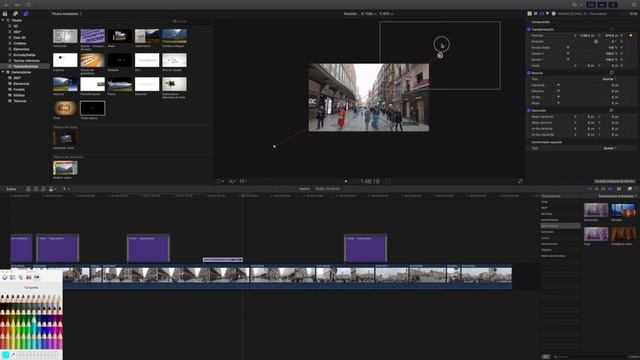Viewport: 640px width, 360px height.
Task: Open the timeline Índice button
Action: click(x=11, y=189)
